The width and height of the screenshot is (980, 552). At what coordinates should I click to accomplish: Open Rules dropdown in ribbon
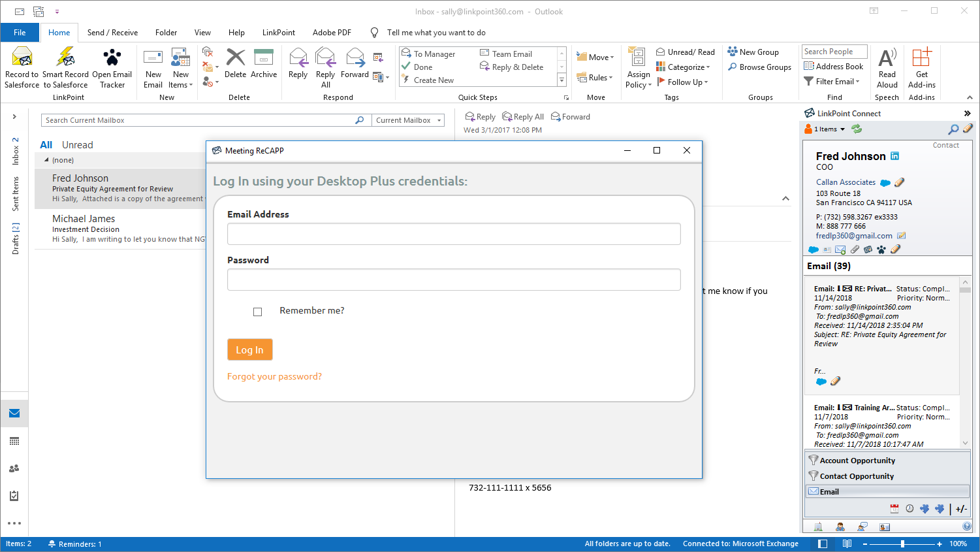pos(595,78)
